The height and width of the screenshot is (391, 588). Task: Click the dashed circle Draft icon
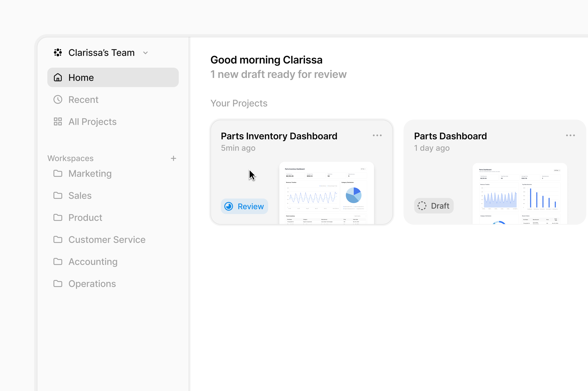422,206
